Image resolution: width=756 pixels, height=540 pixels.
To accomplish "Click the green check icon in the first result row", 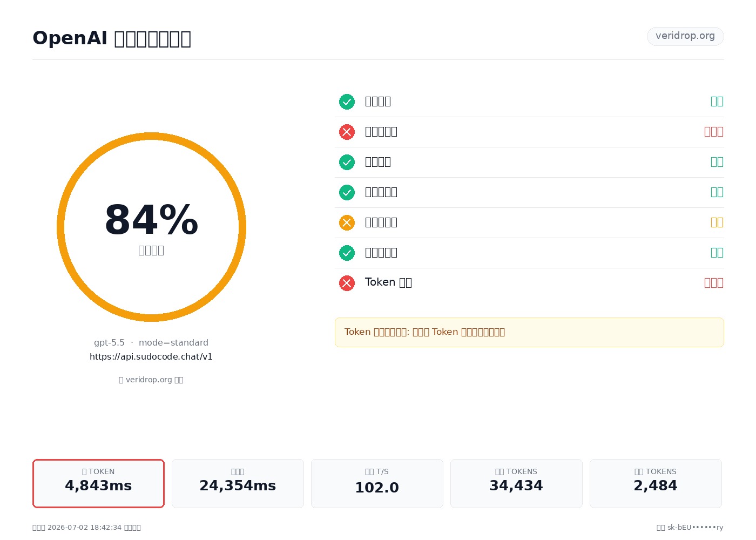I will click(x=347, y=102).
